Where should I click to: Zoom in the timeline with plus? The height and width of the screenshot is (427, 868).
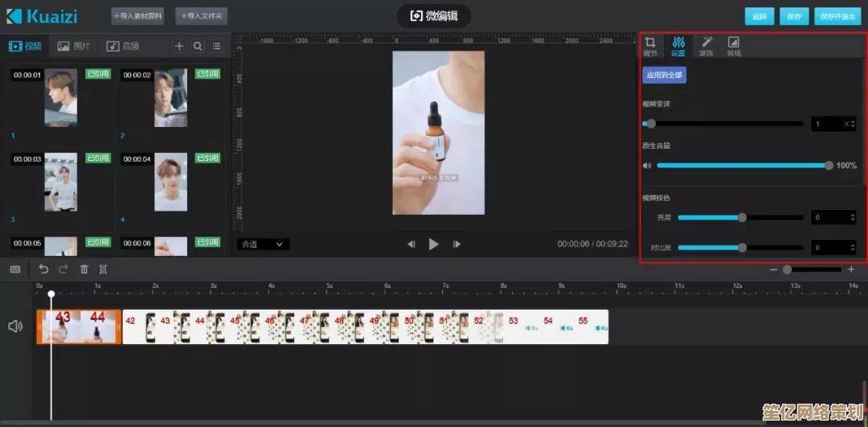point(851,269)
